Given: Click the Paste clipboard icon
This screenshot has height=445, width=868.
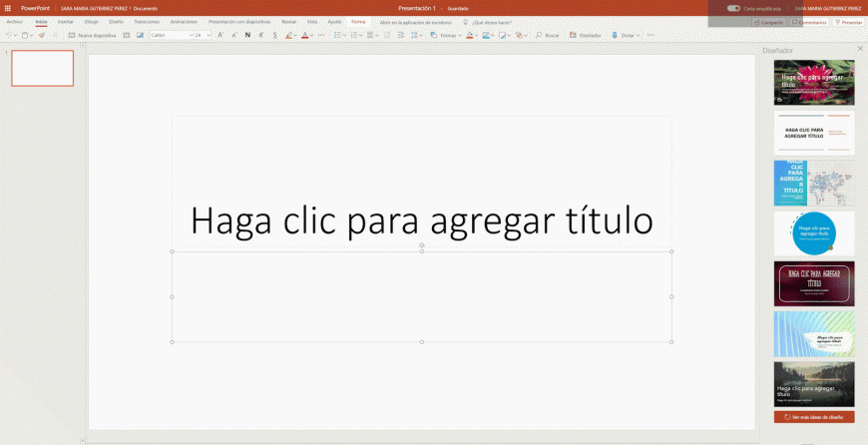Looking at the screenshot, I should (x=25, y=36).
